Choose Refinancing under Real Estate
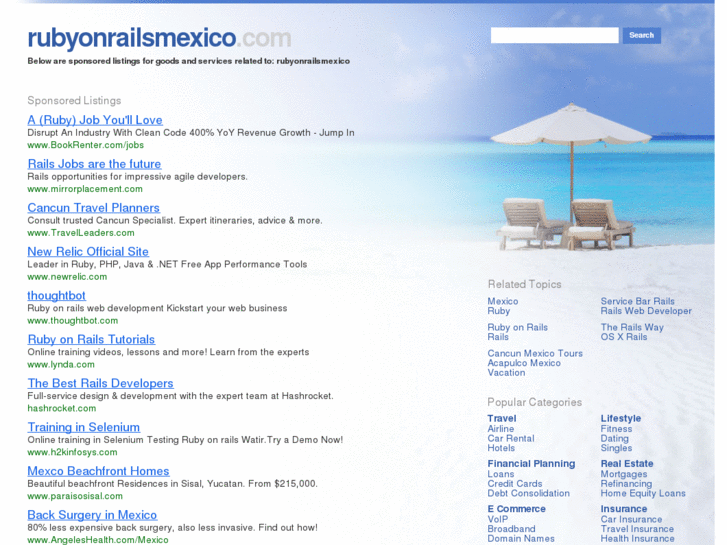 click(x=626, y=484)
